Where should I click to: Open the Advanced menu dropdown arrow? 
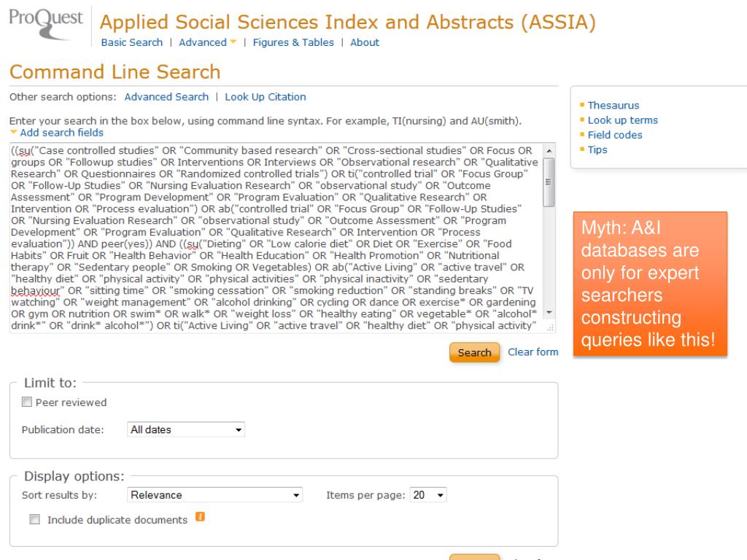(234, 42)
